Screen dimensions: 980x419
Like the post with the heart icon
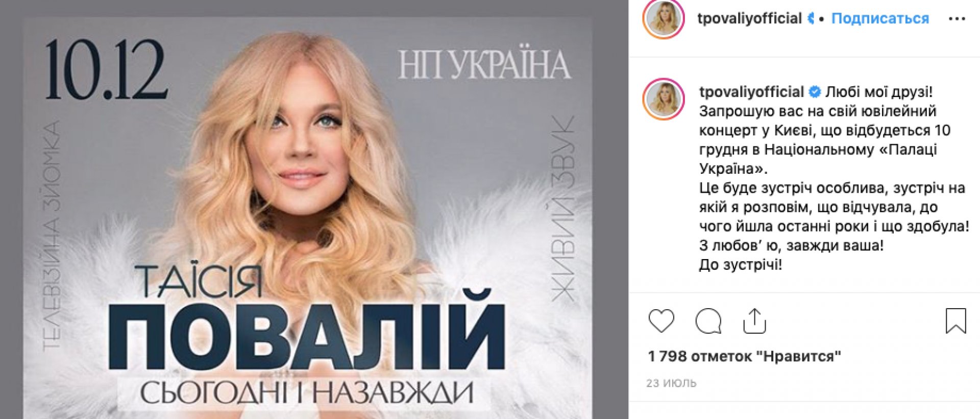(661, 321)
